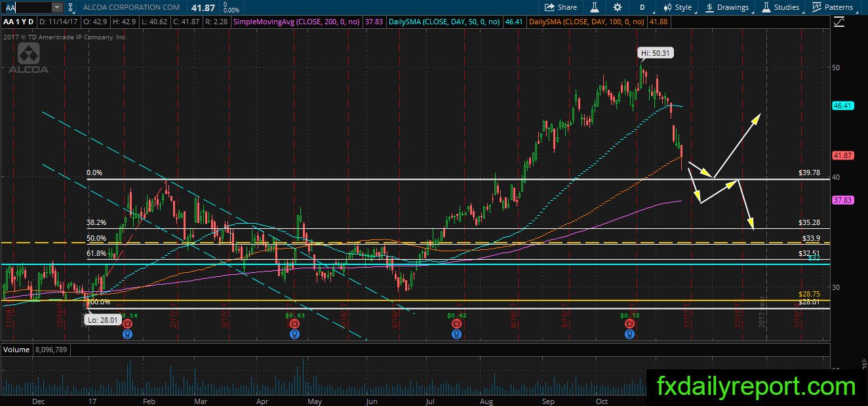Click the 37.83 study value in header
This screenshot has height=406, width=868.
374,22
